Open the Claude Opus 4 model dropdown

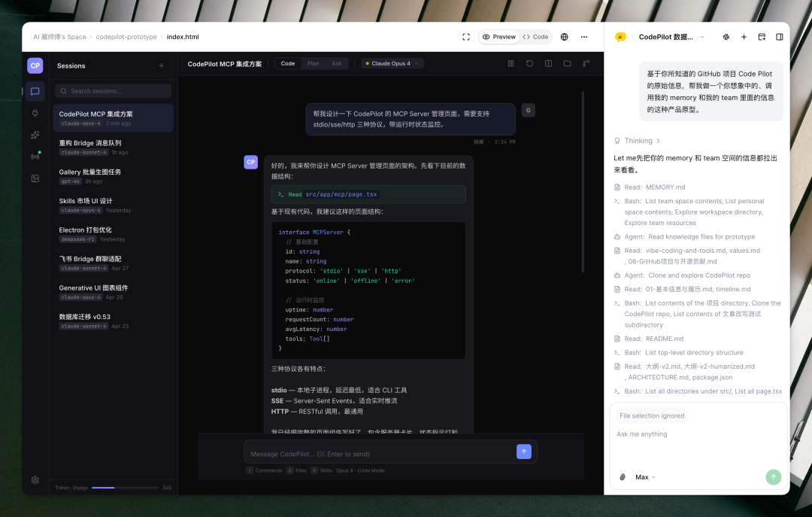tap(392, 63)
